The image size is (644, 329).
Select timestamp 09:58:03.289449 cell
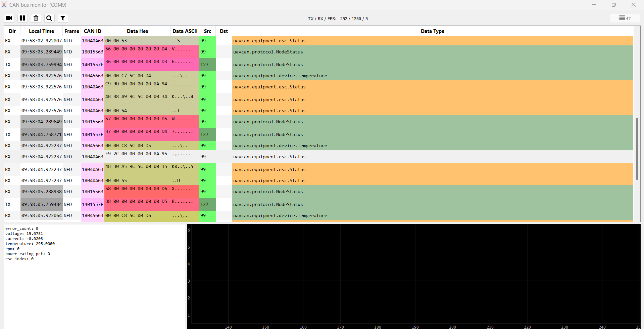[42, 52]
